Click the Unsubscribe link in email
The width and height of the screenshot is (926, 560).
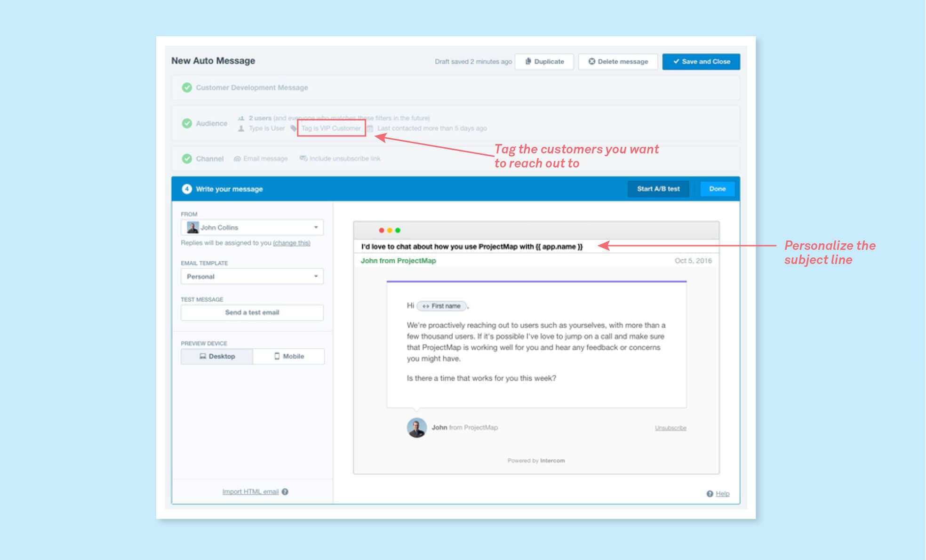point(671,428)
